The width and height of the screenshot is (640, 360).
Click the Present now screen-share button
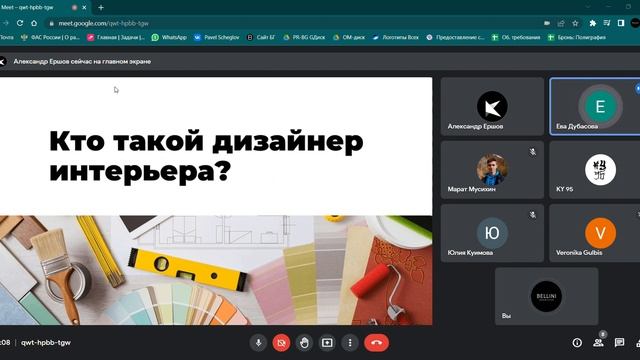327,342
